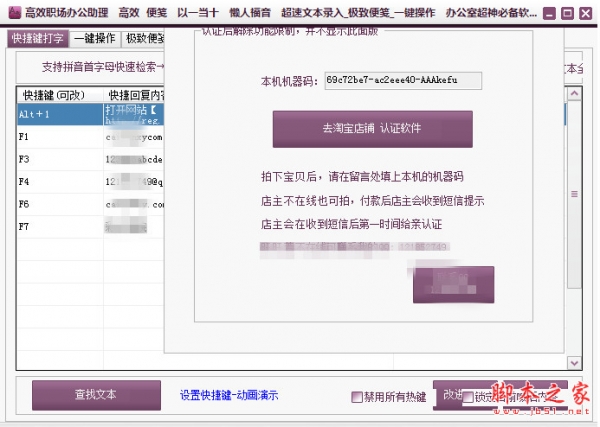Click the scrollbar up arrow

tap(574, 93)
